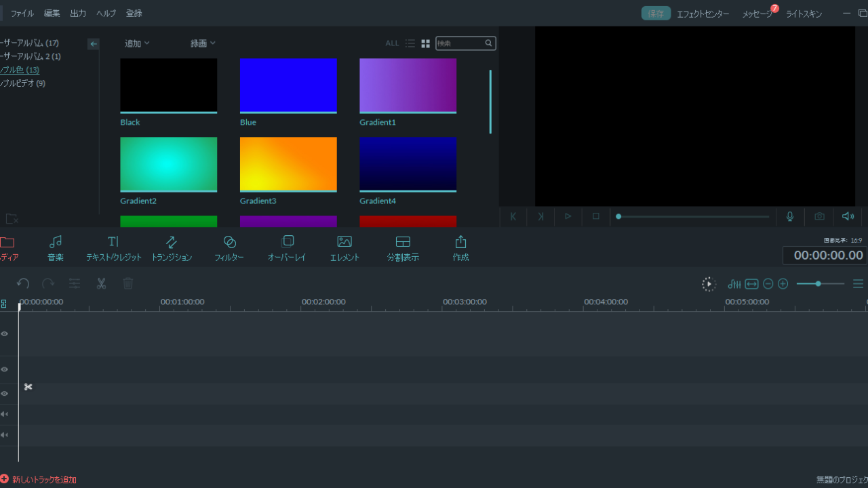The image size is (868, 488).
Task: Mute the second audio track
Action: (4, 434)
